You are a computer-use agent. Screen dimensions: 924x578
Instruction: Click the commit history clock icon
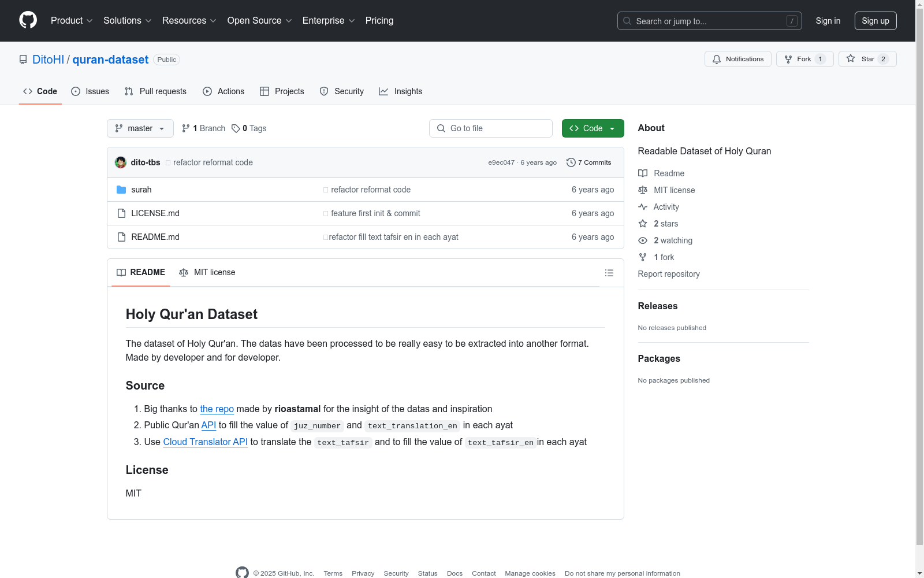571,162
